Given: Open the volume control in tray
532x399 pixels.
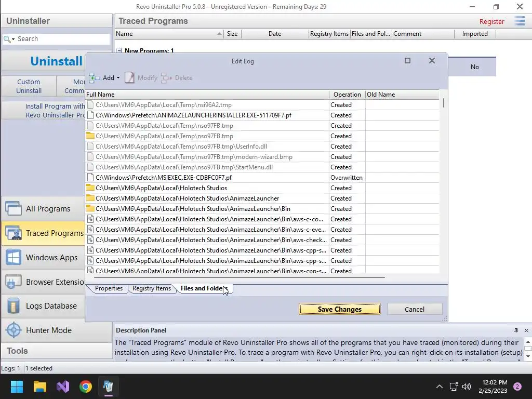Looking at the screenshot, I should click(x=467, y=387).
